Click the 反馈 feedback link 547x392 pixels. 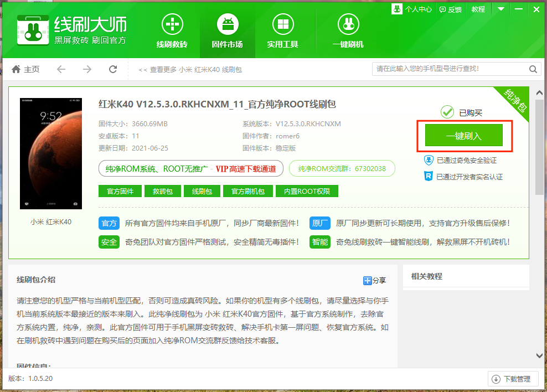pyautogui.click(x=450, y=9)
